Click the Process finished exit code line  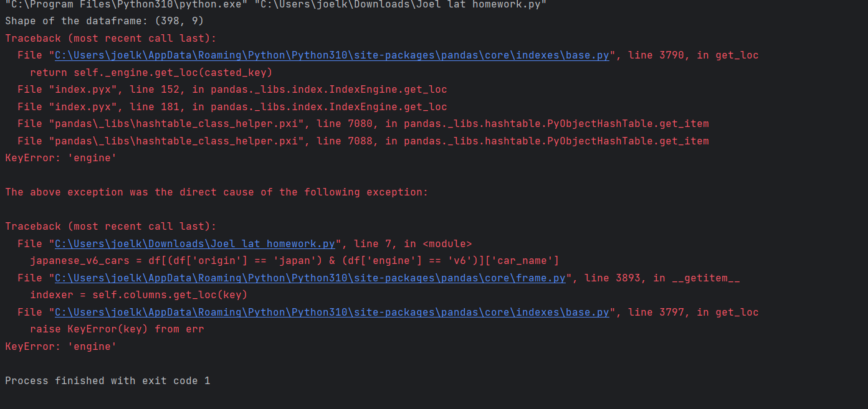pos(107,380)
